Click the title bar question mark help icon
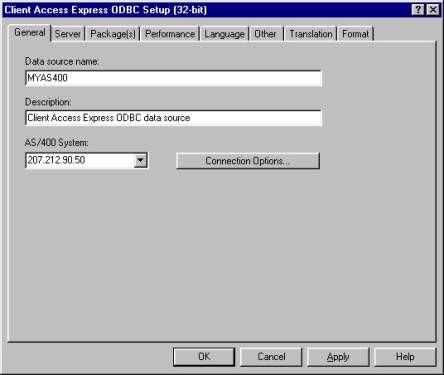 (418, 10)
